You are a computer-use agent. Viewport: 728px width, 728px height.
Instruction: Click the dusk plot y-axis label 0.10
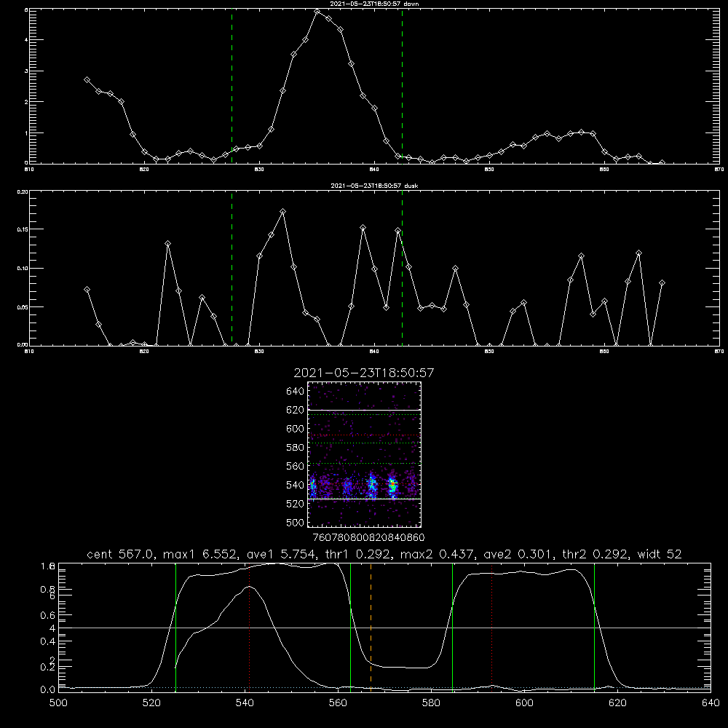[x=23, y=269]
